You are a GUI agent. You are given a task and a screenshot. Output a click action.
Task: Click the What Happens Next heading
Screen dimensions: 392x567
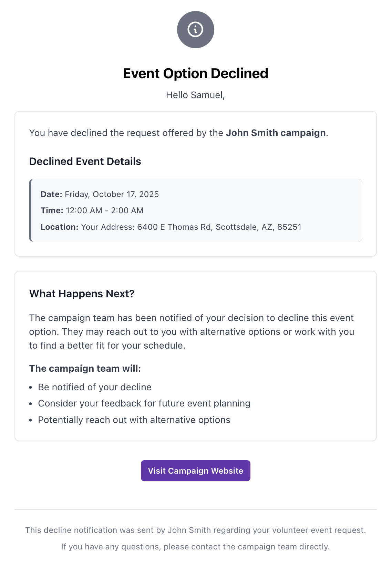82,294
